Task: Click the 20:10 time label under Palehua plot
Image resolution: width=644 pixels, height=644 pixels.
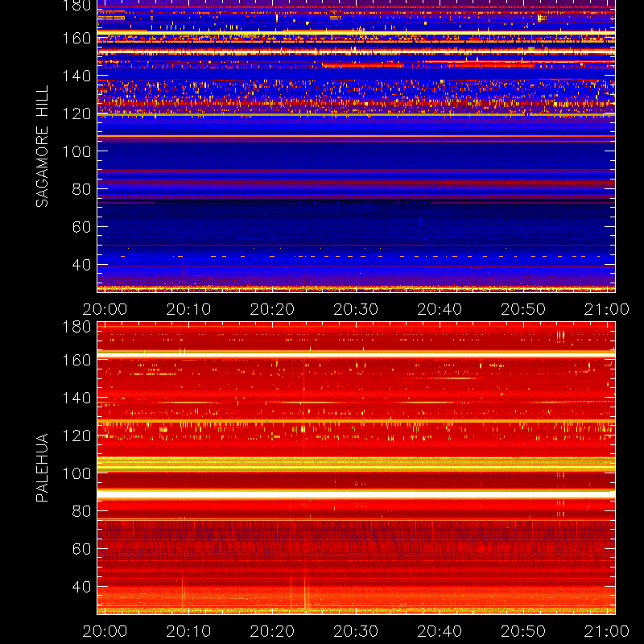Action: pos(188,631)
